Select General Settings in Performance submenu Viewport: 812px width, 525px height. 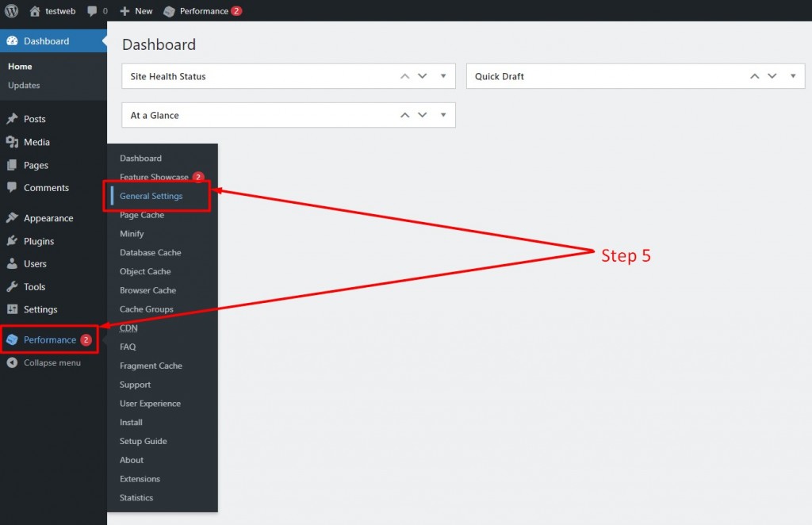[x=151, y=196]
